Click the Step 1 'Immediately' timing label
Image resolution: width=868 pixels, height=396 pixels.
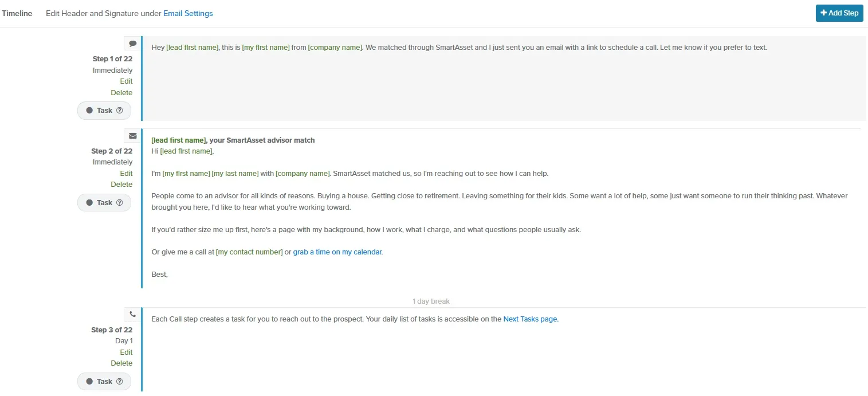click(x=113, y=70)
